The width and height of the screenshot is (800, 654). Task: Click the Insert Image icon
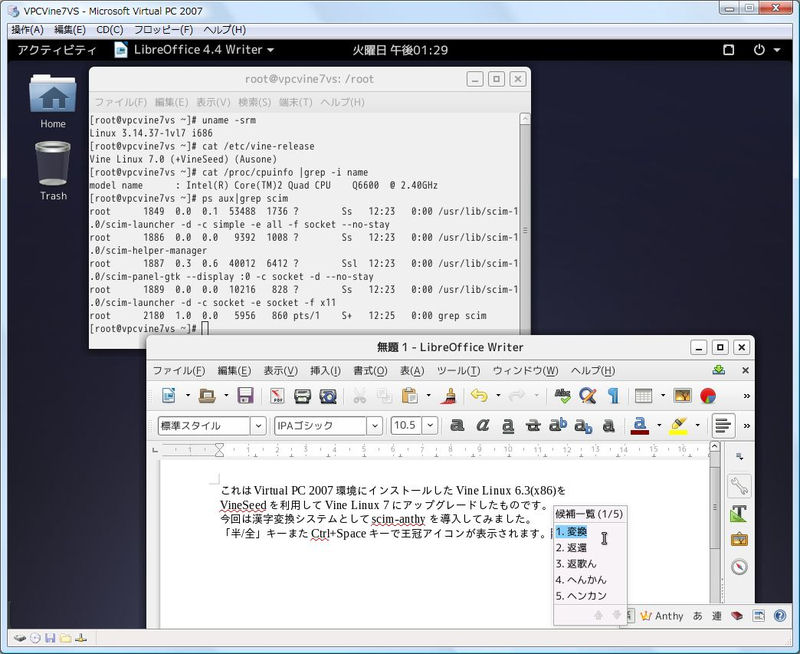click(x=683, y=395)
